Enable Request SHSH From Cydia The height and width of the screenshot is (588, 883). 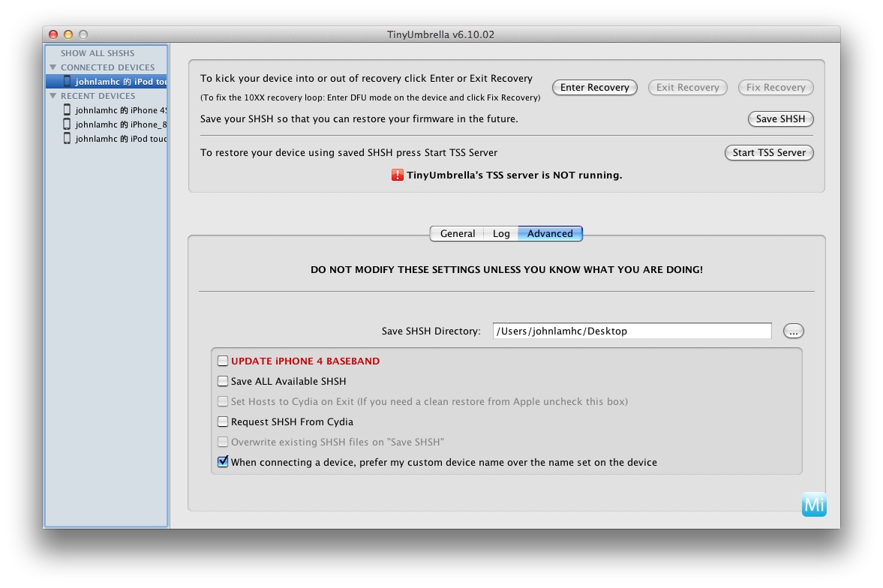pos(223,421)
